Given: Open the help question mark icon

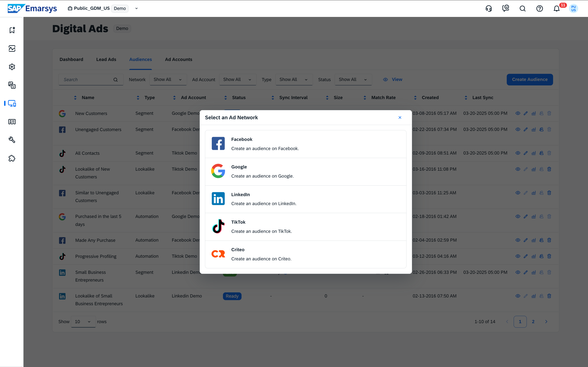Looking at the screenshot, I should click(539, 9).
